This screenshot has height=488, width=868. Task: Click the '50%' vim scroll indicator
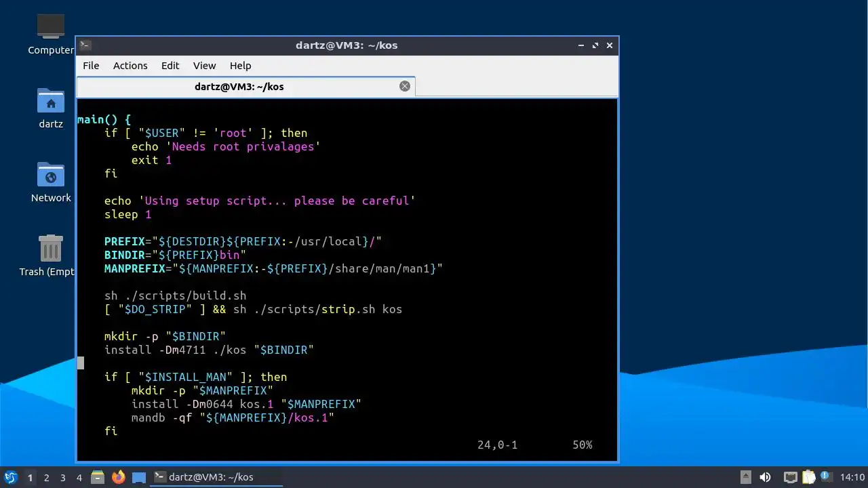tap(582, 445)
